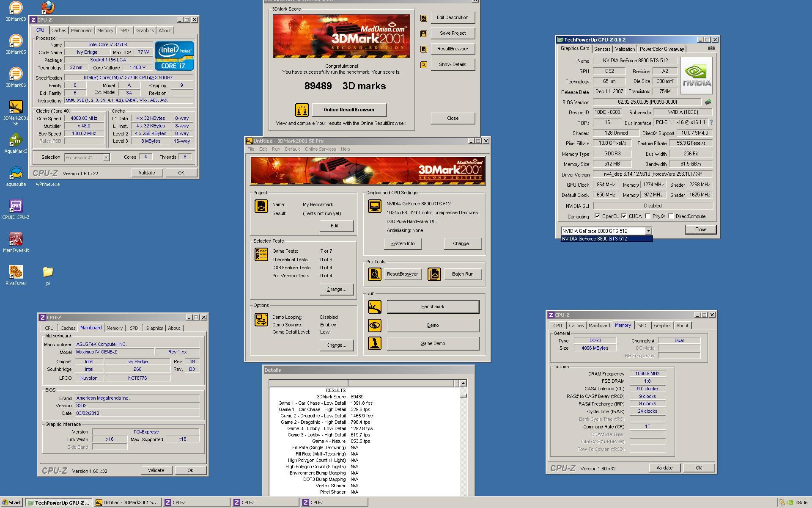Screen dimensions: 812x508
Task: Click the Save Project button
Action: point(453,33)
